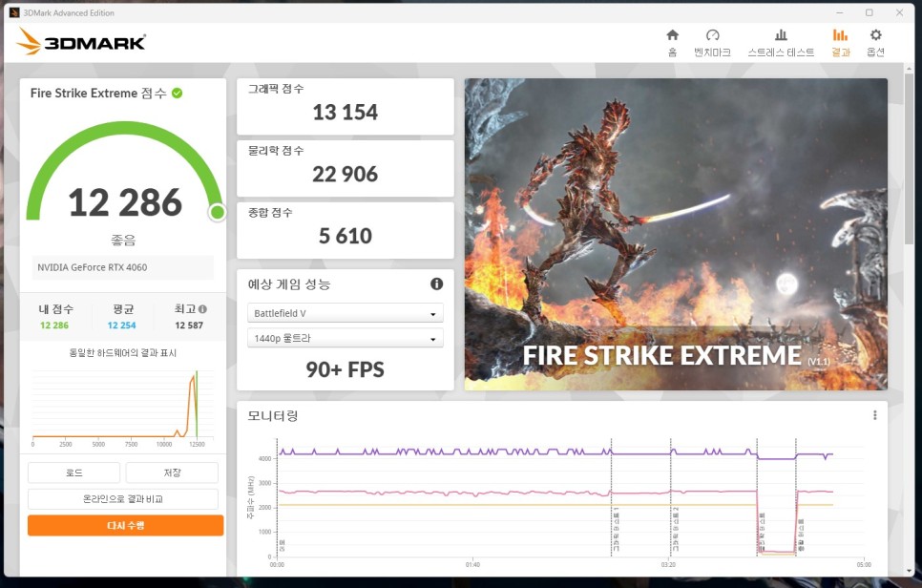Click the 3DMark logo in header
The image size is (922, 588).
click(x=82, y=41)
